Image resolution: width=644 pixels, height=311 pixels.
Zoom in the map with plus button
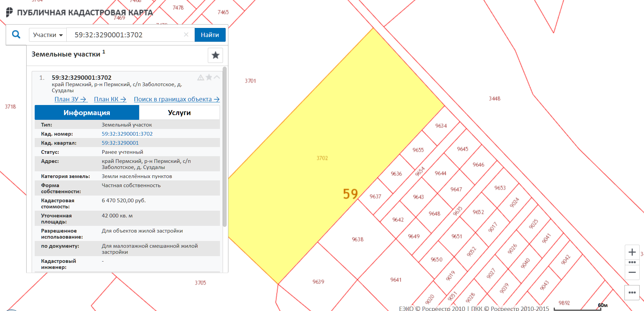[x=632, y=252]
